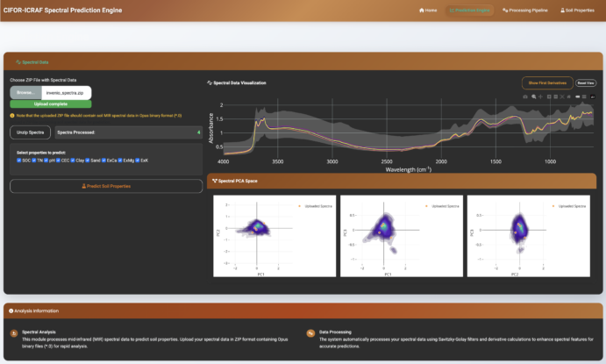Download the spectral plot as PNG (camera icon)

pyautogui.click(x=525, y=96)
